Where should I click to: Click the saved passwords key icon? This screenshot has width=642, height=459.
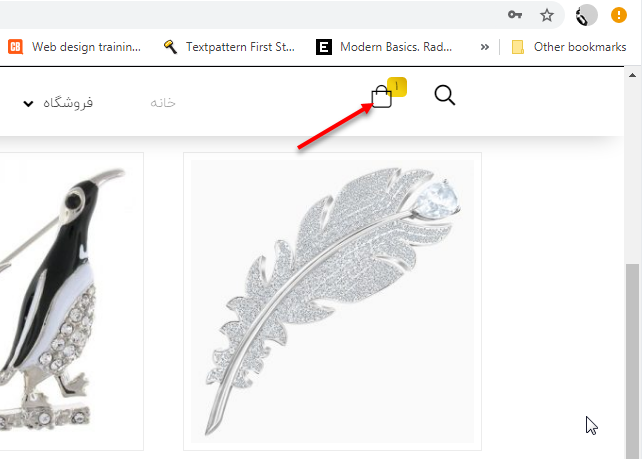515,15
